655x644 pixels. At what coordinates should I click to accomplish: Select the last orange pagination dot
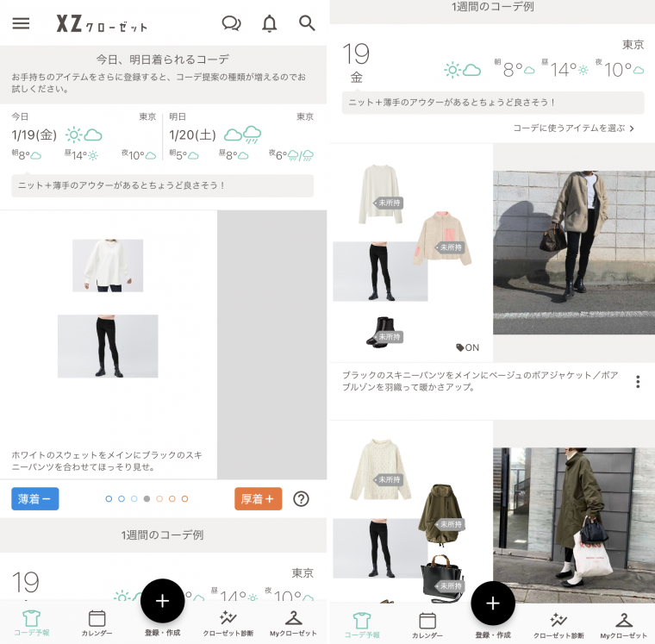point(184,498)
